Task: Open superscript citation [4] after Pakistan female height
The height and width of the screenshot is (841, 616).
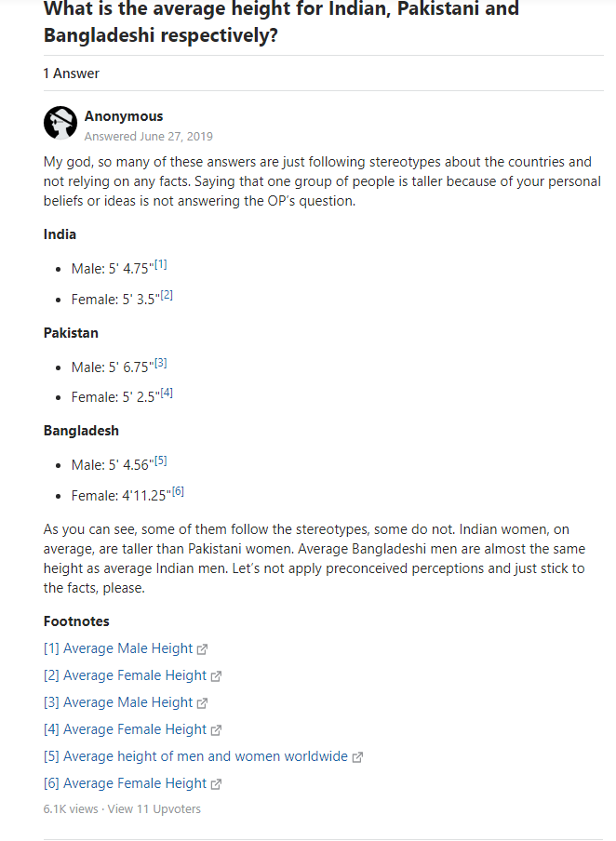Action: point(167,394)
